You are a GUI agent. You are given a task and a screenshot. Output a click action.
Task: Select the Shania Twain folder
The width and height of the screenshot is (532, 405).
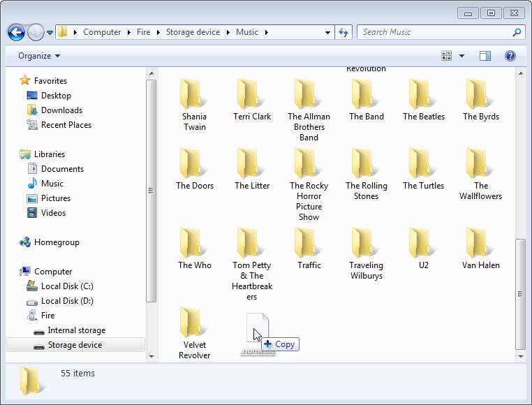tap(194, 105)
